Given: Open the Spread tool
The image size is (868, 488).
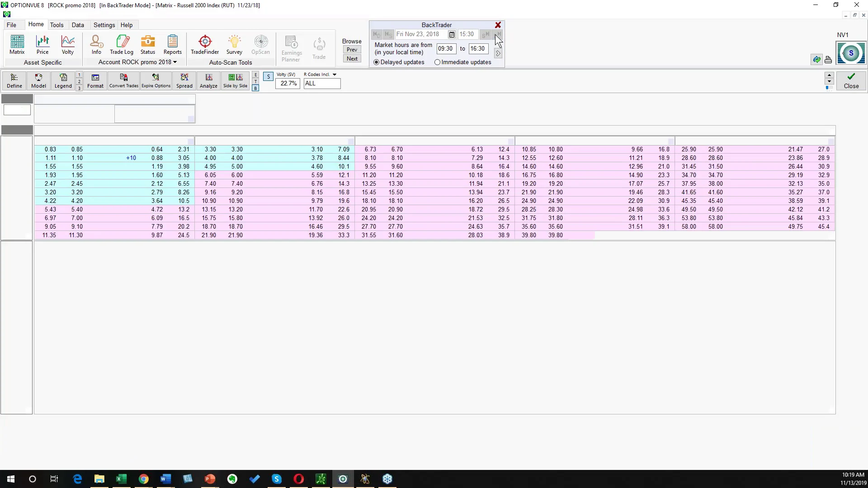Looking at the screenshot, I should (x=184, y=81).
